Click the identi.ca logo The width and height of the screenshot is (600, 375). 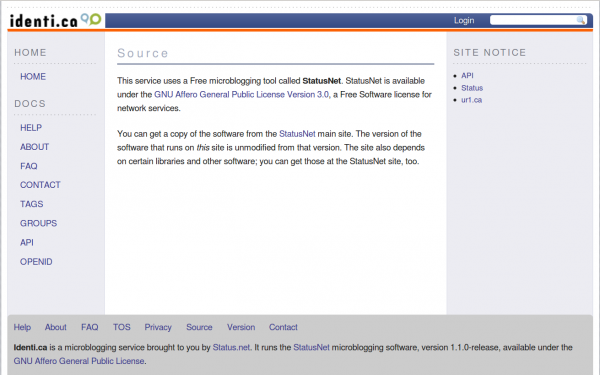[x=55, y=20]
